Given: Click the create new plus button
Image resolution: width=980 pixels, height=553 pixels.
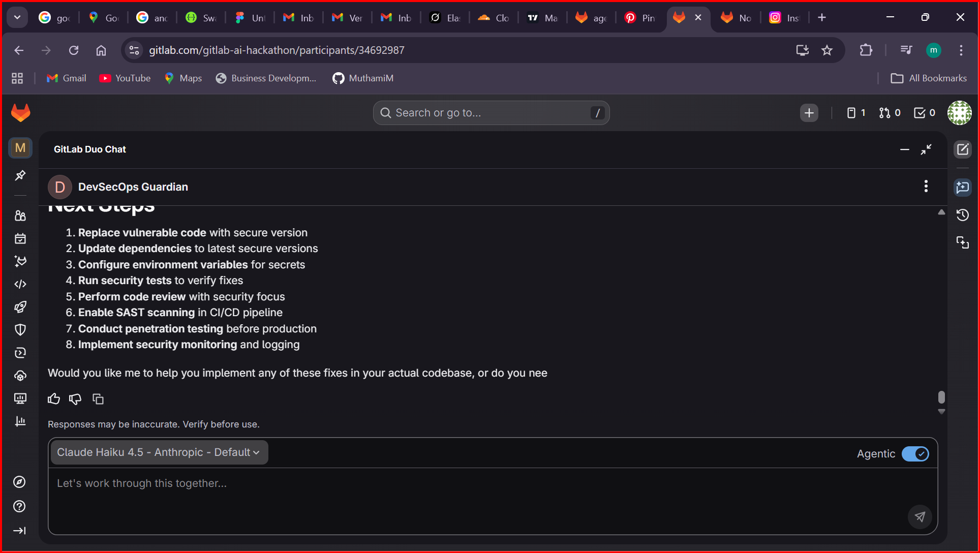Looking at the screenshot, I should pyautogui.click(x=809, y=113).
